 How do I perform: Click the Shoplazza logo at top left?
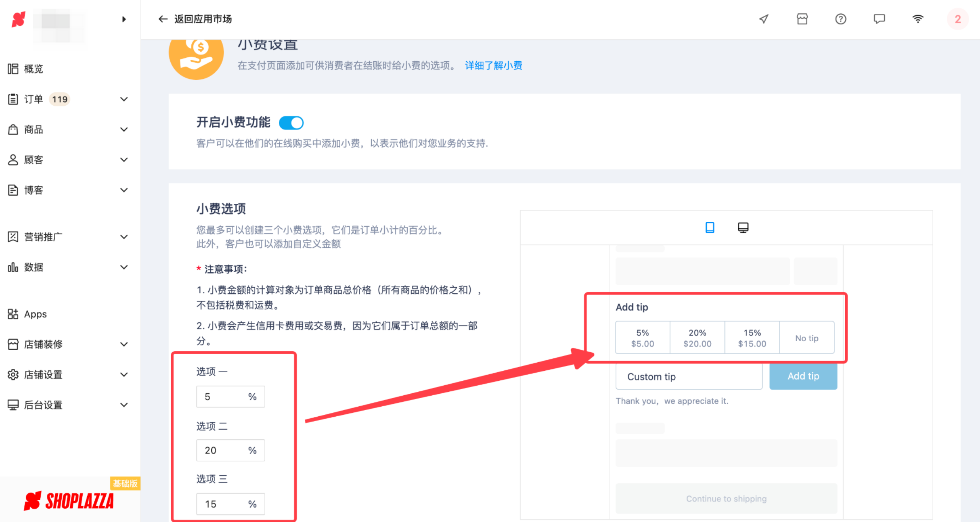18,19
